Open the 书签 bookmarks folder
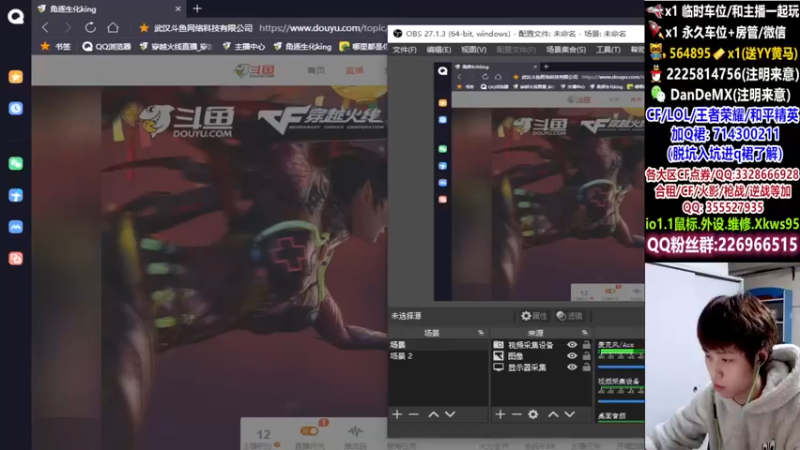Screen dimensions: 800x450 tap(56, 46)
